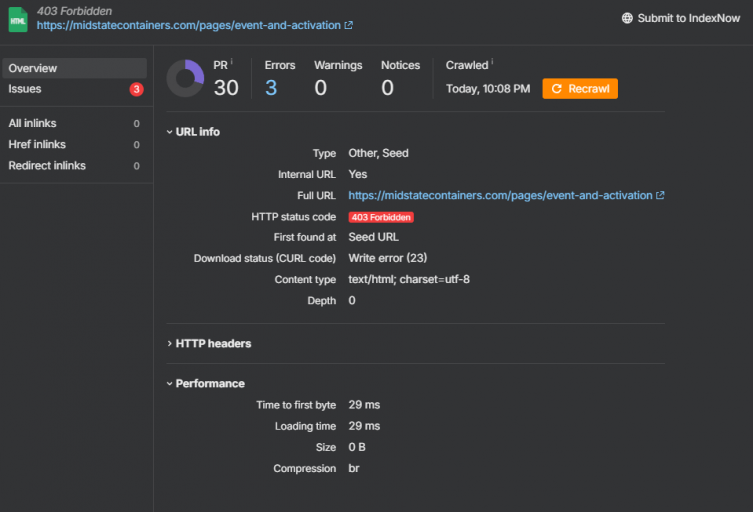Expand the HTTP headers section

[x=209, y=343]
